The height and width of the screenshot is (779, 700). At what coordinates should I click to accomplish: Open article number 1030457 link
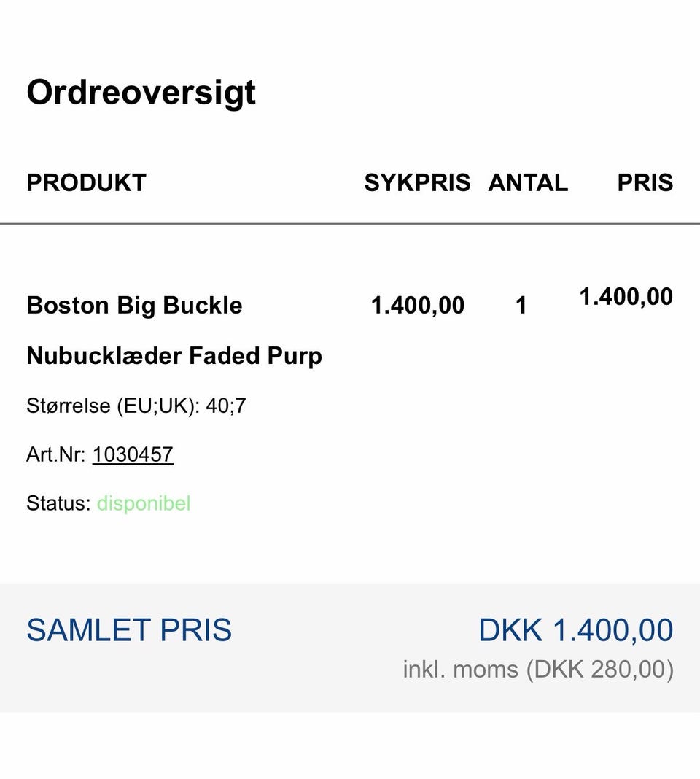133,454
